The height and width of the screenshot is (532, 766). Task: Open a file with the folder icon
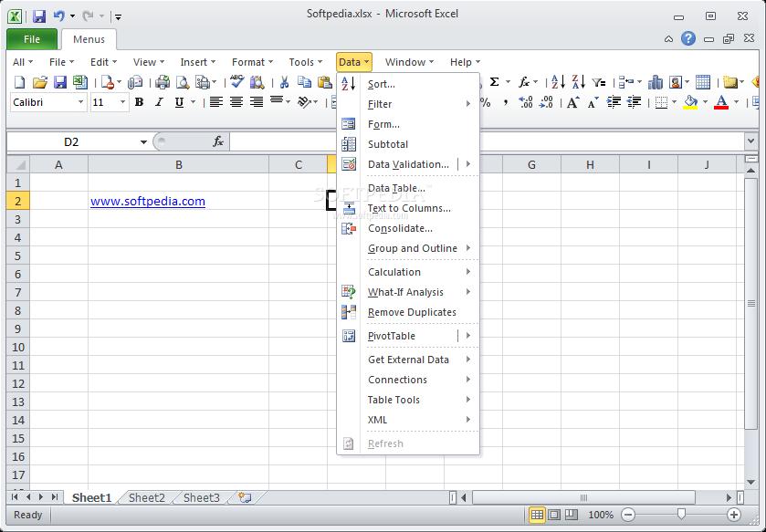point(39,82)
